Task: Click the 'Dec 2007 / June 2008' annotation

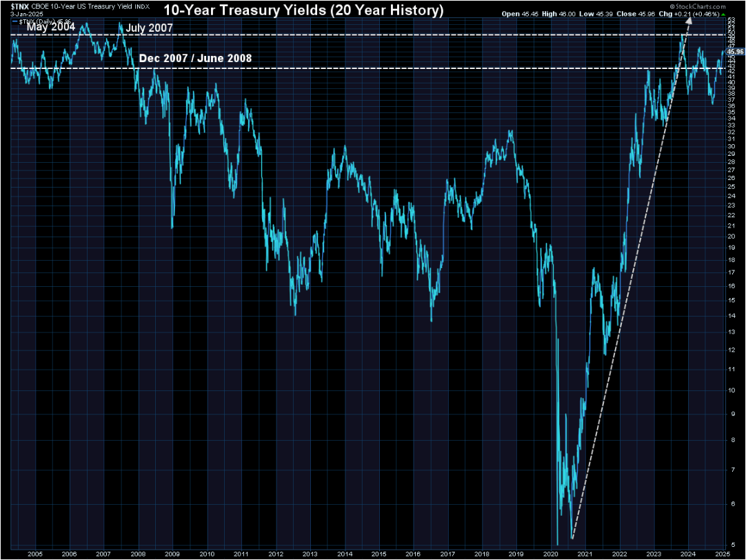Action: pos(195,58)
